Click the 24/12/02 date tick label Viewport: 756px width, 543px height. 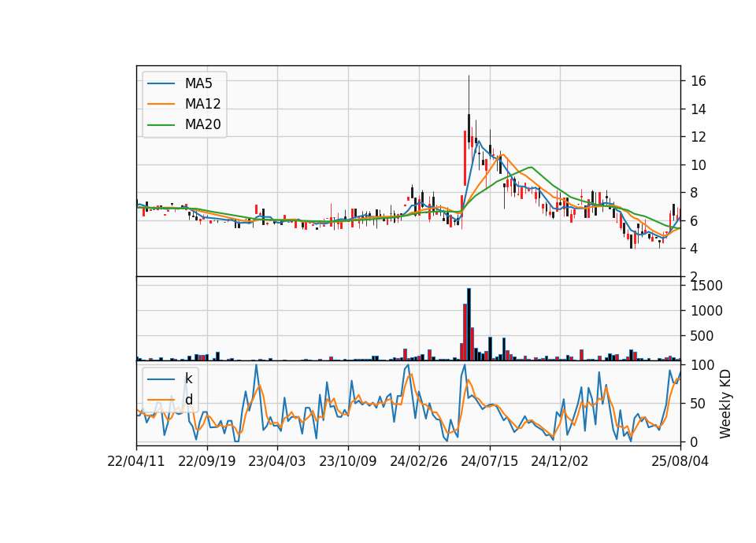point(560,461)
